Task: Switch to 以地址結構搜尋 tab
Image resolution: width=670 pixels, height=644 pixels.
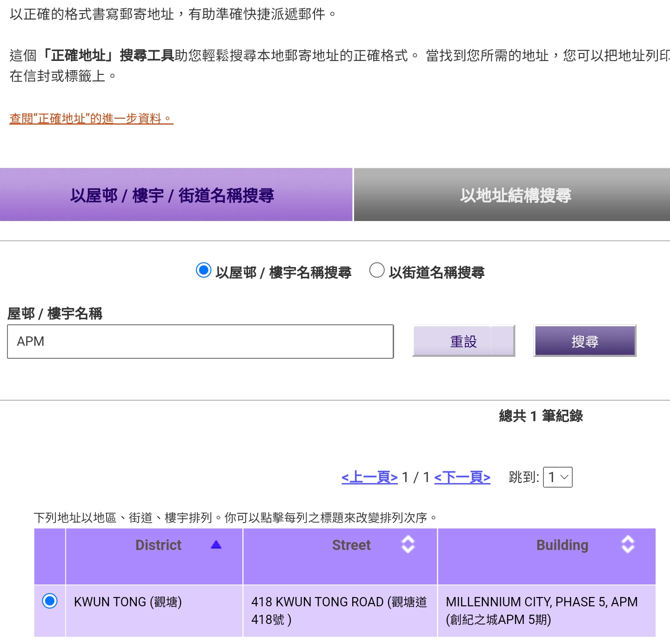Action: pos(512,195)
